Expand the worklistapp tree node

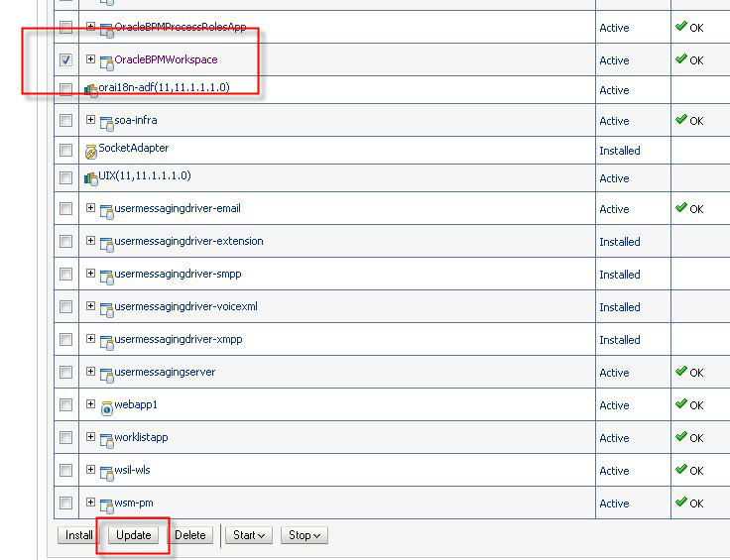[x=91, y=436]
